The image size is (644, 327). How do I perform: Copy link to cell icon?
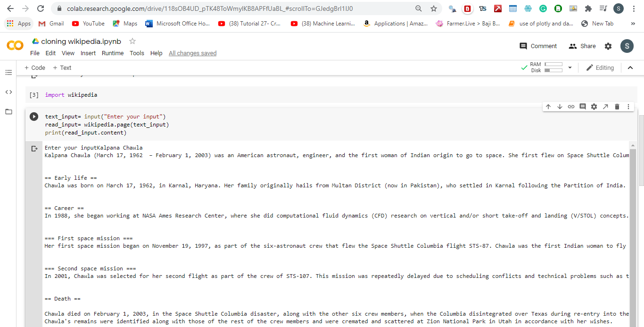tap(571, 107)
